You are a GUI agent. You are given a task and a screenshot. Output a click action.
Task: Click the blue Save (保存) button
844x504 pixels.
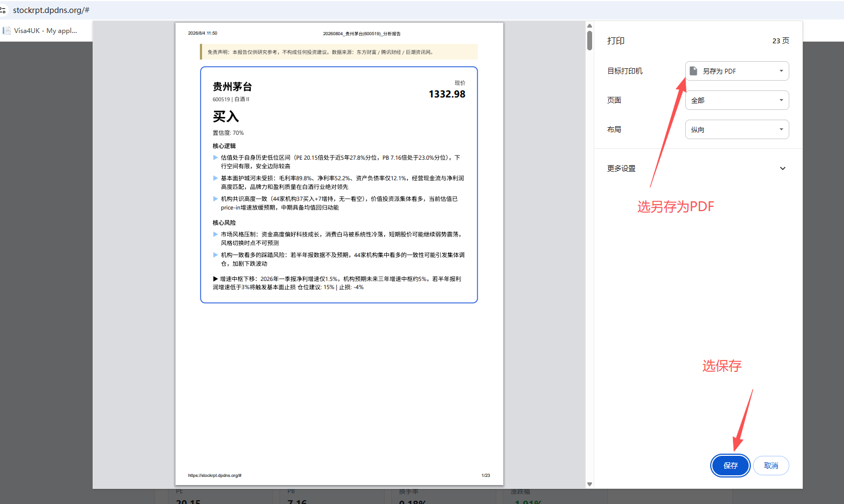click(730, 466)
